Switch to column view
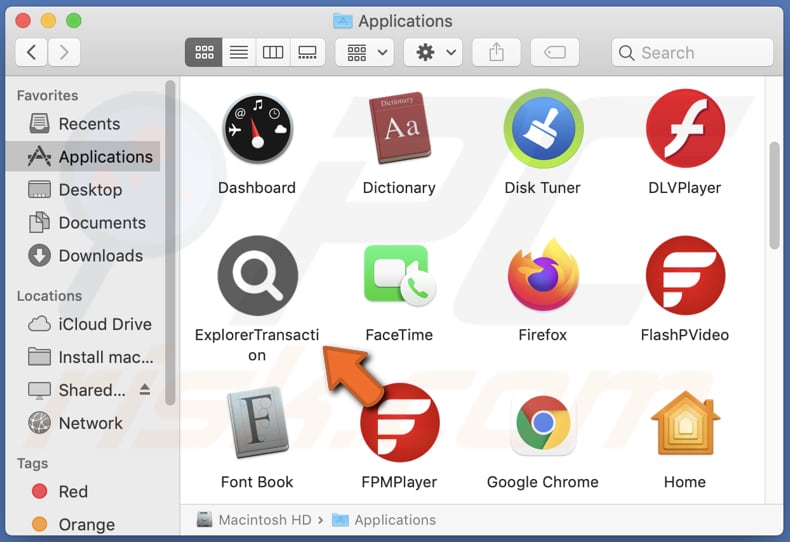The image size is (790, 542). (273, 52)
